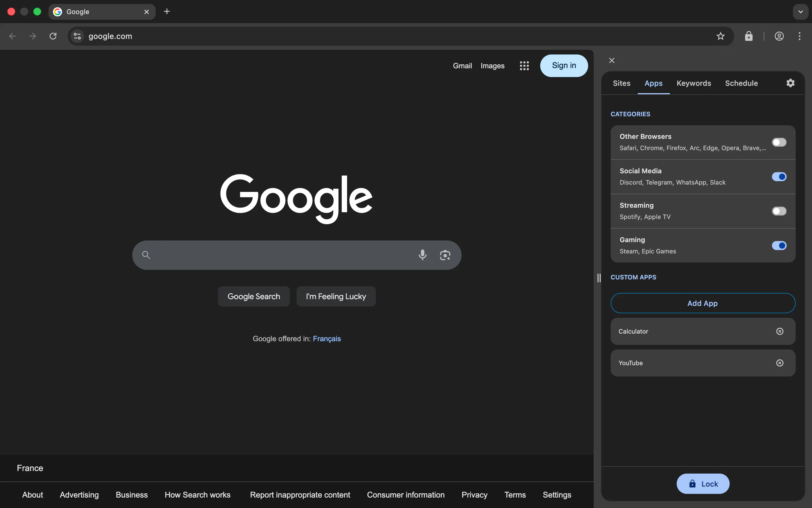This screenshot has width=812, height=508.
Task: Select the Calculator custom app row
Action: (703, 332)
